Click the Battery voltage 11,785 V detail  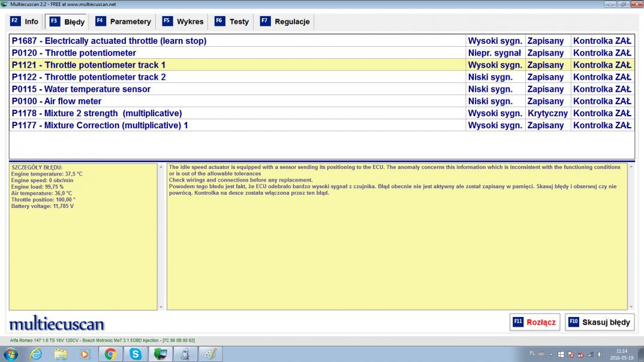(x=43, y=206)
